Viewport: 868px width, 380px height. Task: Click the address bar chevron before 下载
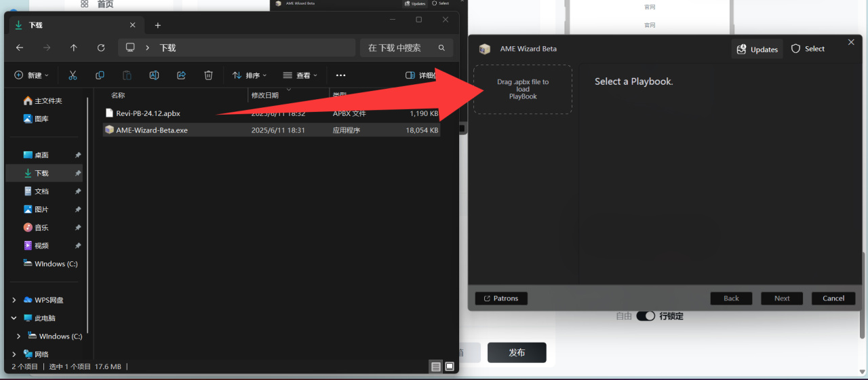[x=147, y=47]
